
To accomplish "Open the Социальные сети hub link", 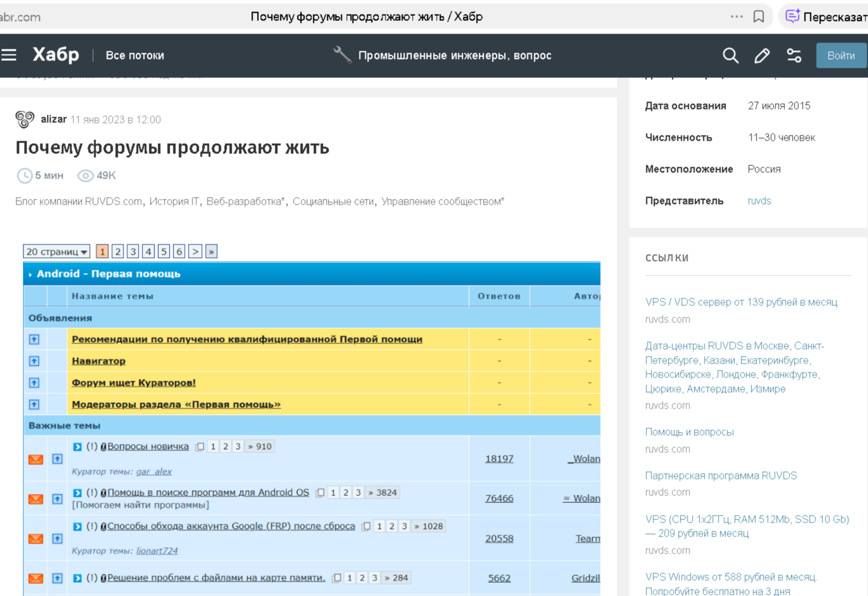I will pos(333,201).
